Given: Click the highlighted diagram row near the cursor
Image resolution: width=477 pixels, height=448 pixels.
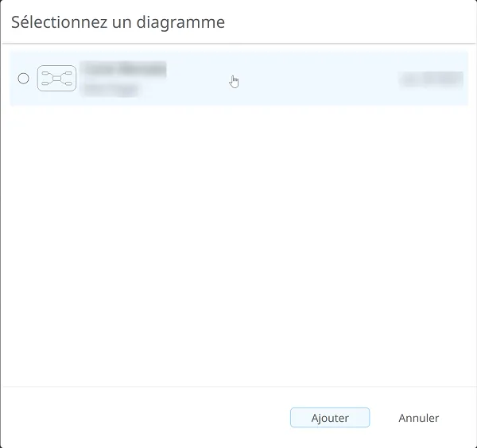Looking at the screenshot, I should pos(238,79).
